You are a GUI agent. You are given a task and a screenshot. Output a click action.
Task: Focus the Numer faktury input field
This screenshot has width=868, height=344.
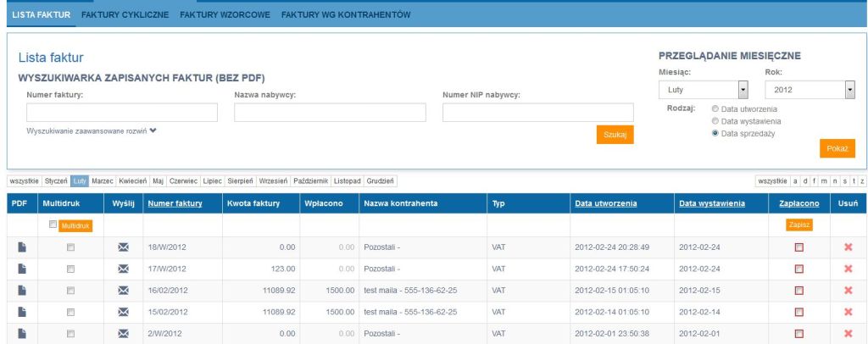[x=122, y=113]
